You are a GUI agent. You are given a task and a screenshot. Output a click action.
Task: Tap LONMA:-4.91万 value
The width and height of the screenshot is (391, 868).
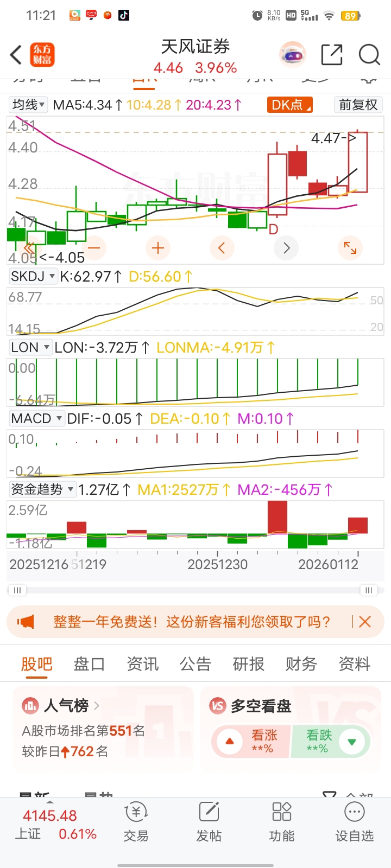click(x=216, y=348)
